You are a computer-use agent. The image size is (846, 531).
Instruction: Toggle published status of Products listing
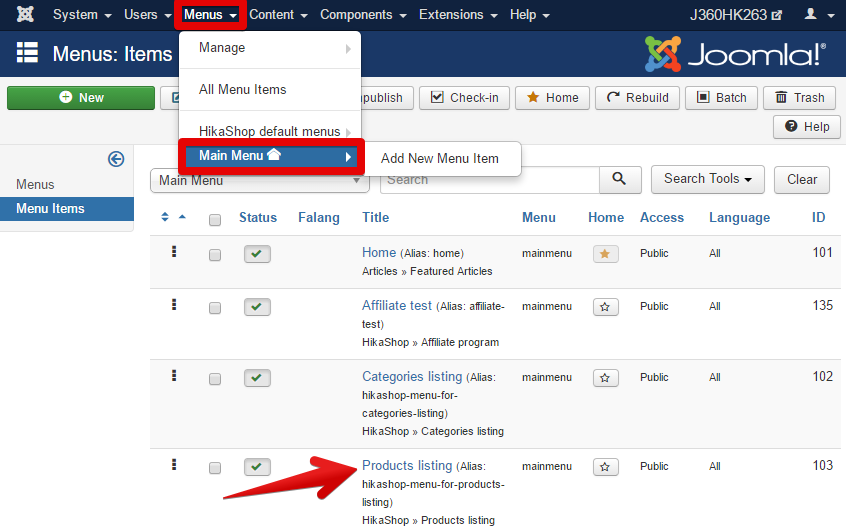coord(257,467)
